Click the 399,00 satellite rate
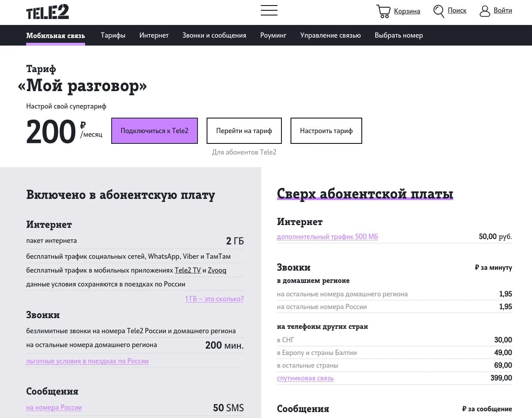Viewport: 532px width, 418px height. pyautogui.click(x=501, y=378)
